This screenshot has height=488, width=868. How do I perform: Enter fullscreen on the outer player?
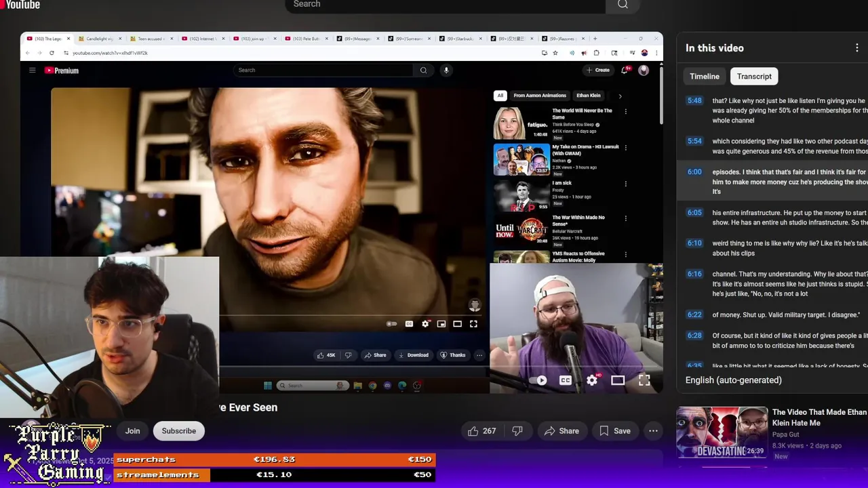(x=644, y=380)
